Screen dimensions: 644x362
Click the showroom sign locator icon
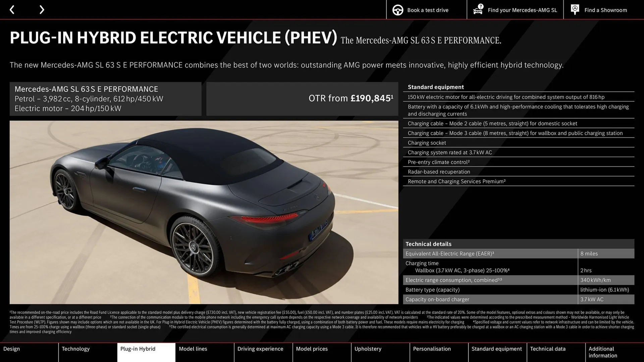tap(575, 10)
